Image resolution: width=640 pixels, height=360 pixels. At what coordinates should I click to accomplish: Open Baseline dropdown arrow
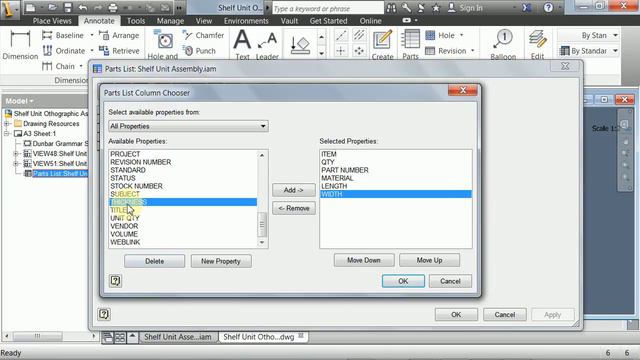(x=92, y=36)
